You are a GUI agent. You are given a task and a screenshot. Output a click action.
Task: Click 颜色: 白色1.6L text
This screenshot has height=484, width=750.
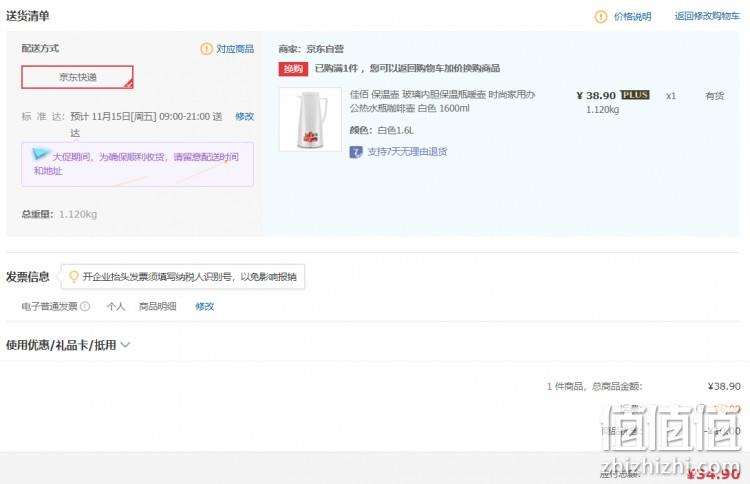click(382, 131)
